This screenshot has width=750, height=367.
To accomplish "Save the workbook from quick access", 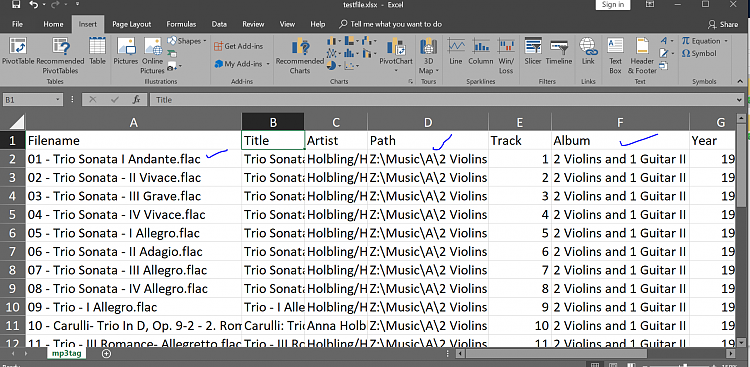I will click(x=16, y=5).
